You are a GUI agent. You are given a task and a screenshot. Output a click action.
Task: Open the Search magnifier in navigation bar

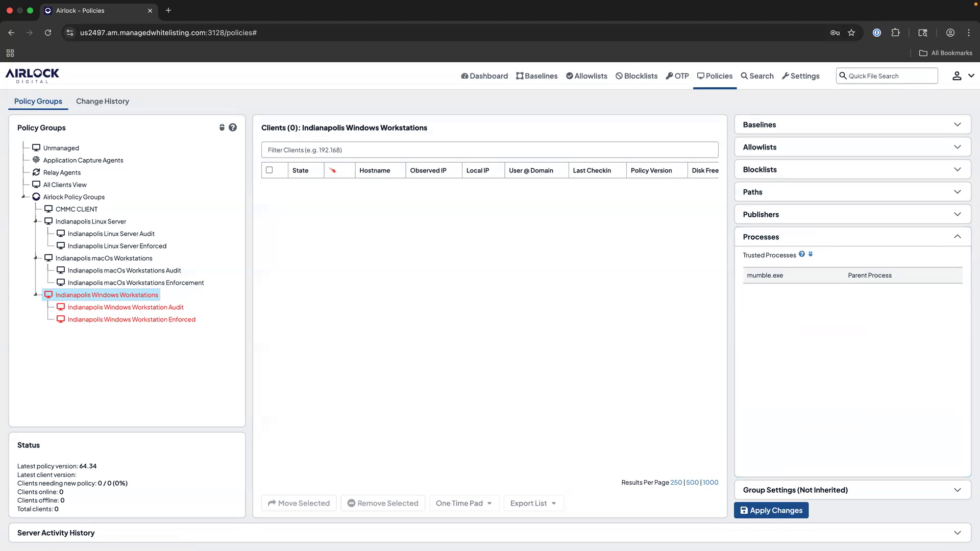click(744, 76)
